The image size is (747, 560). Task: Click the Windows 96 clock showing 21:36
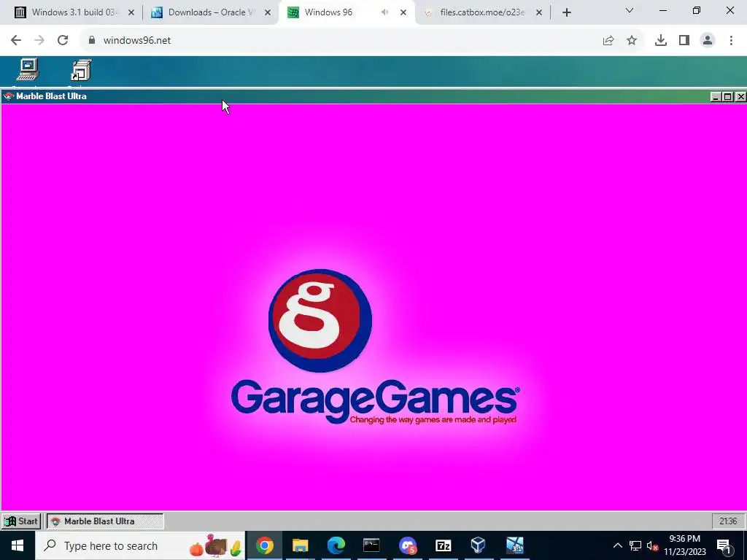click(x=728, y=521)
